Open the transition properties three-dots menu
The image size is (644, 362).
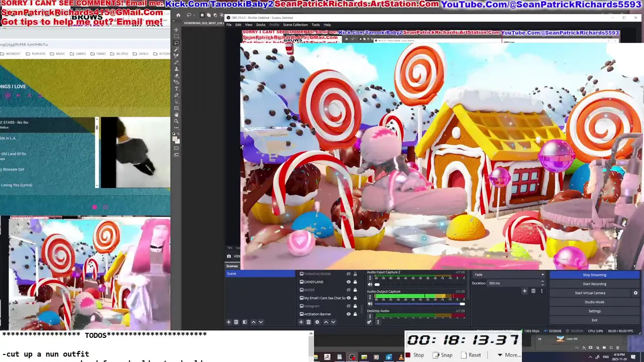pos(542,291)
